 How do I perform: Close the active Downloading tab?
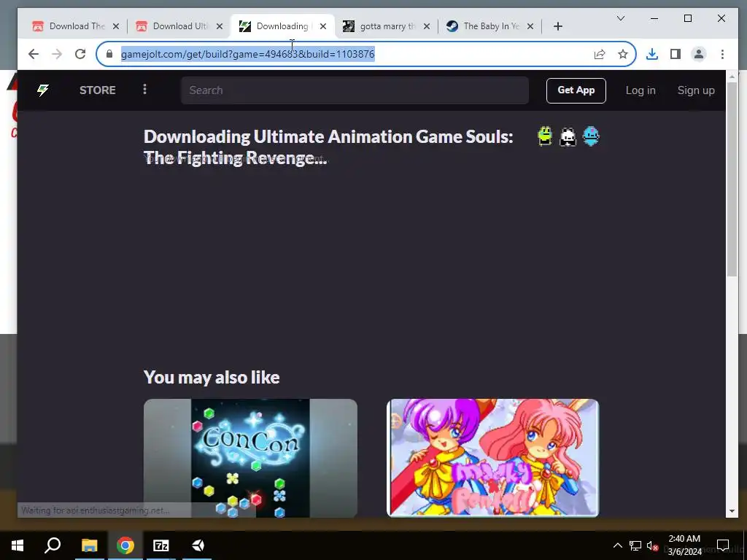(323, 26)
